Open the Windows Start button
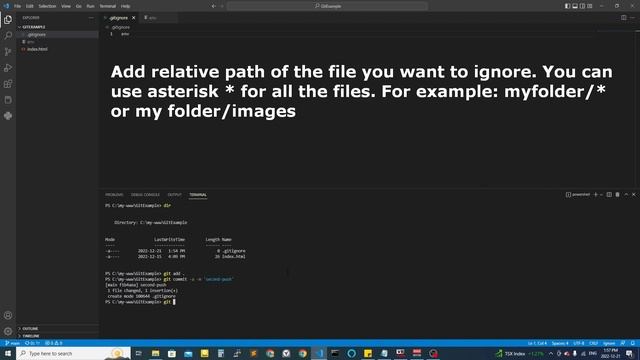Screen dimensions: 640x360 (8, 353)
